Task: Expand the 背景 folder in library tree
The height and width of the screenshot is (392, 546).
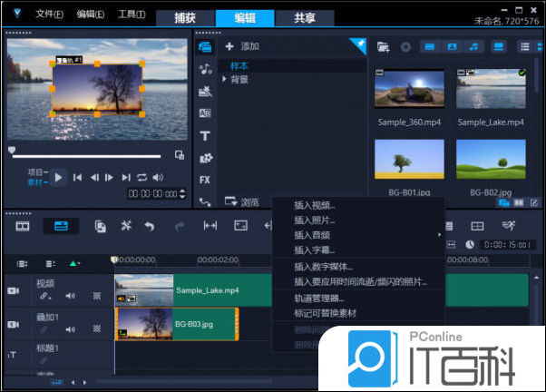Action: point(225,80)
